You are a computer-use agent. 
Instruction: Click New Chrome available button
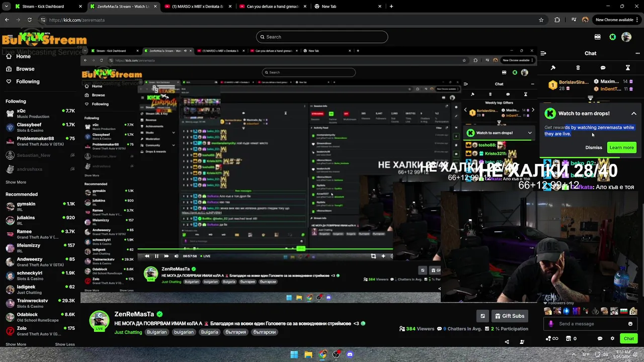pos(617,20)
